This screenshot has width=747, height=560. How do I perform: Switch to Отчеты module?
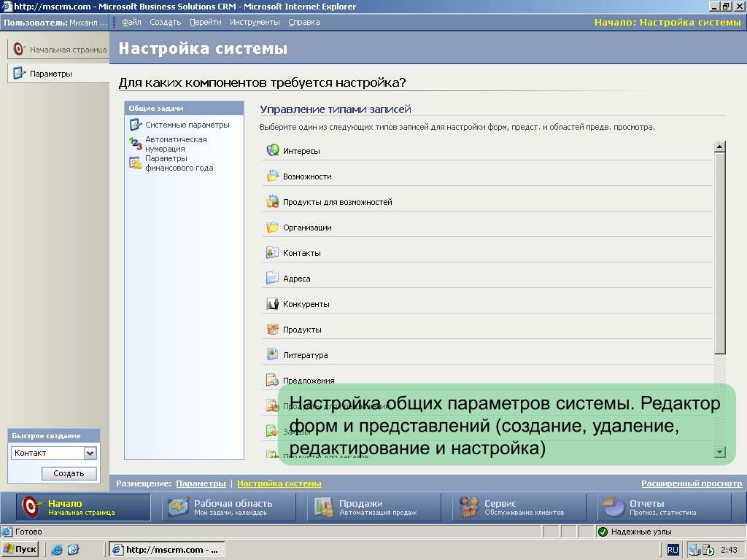click(x=664, y=507)
